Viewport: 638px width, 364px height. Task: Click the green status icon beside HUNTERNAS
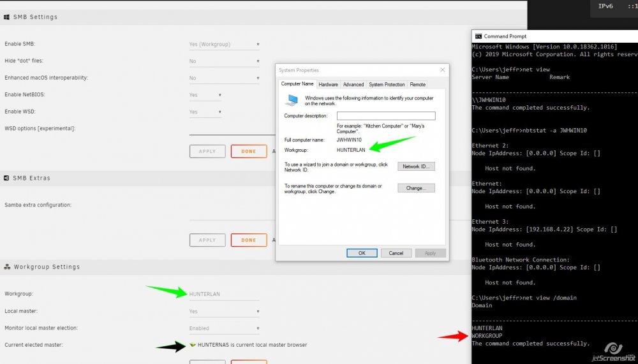193,345
